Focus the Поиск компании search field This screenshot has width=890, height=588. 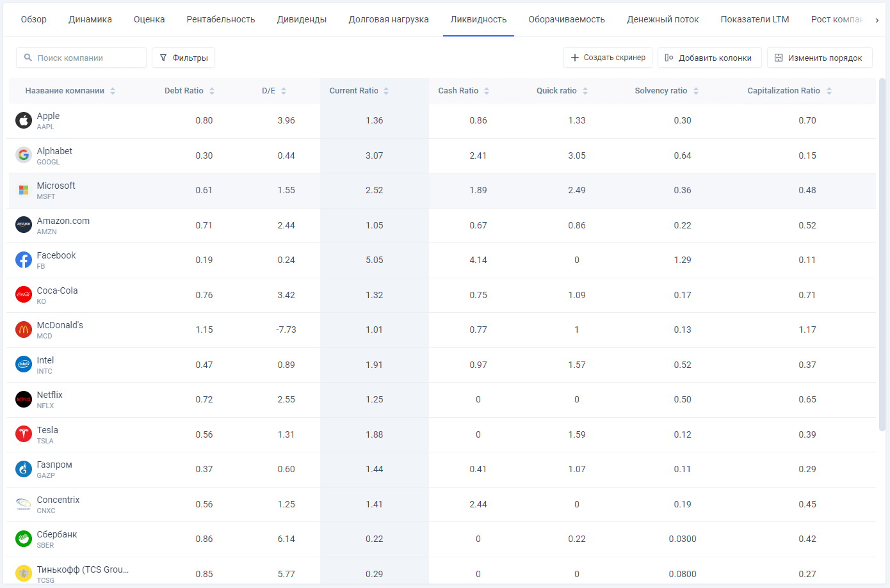tap(81, 58)
